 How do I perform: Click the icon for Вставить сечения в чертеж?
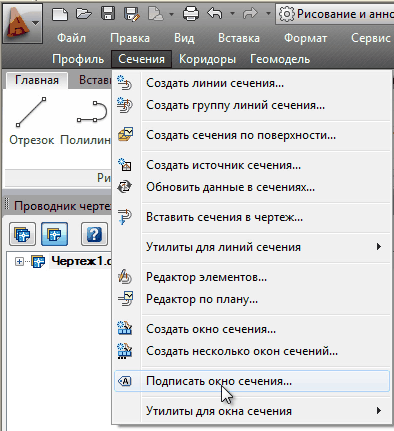click(125, 217)
